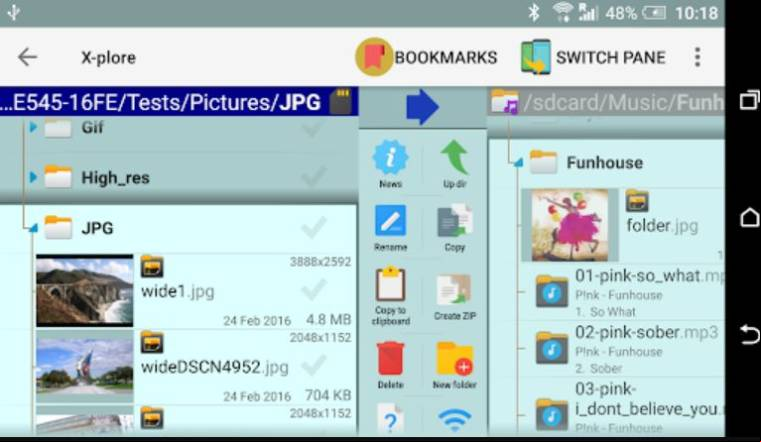Select the folder.jpg file name
This screenshot has width=761, height=442.
(x=662, y=226)
